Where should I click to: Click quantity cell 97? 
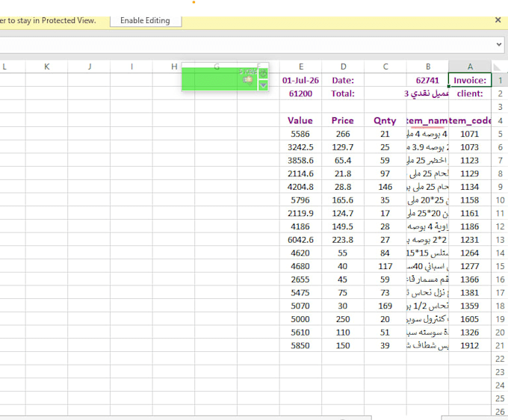(x=385, y=173)
